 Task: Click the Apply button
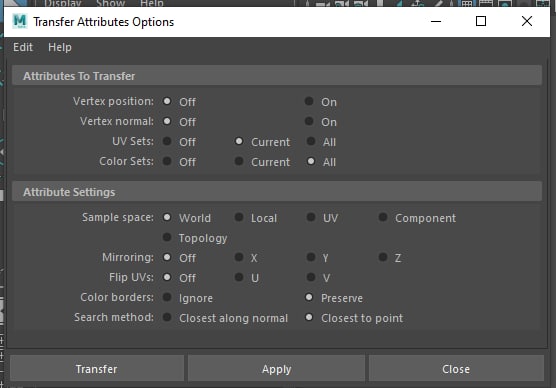(277, 368)
